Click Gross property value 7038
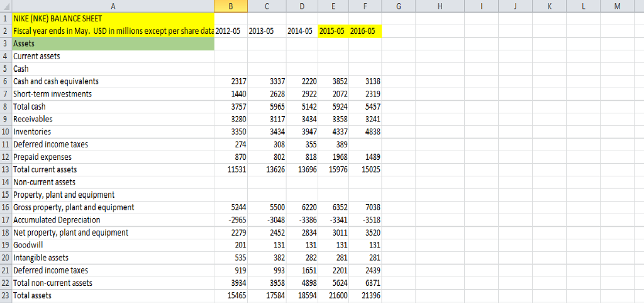644x303 pixels. [x=365, y=208]
